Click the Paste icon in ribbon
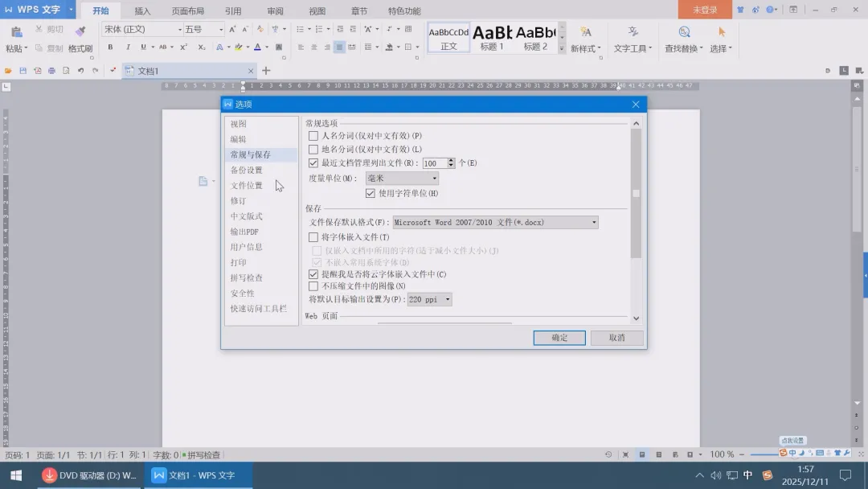The height and width of the screenshot is (489, 868). 17,32
